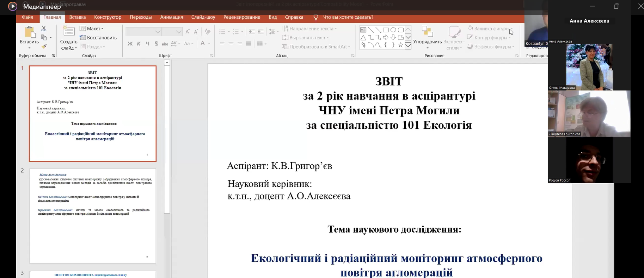Open the font name combo box
This screenshot has width=644, height=278.
(143, 32)
